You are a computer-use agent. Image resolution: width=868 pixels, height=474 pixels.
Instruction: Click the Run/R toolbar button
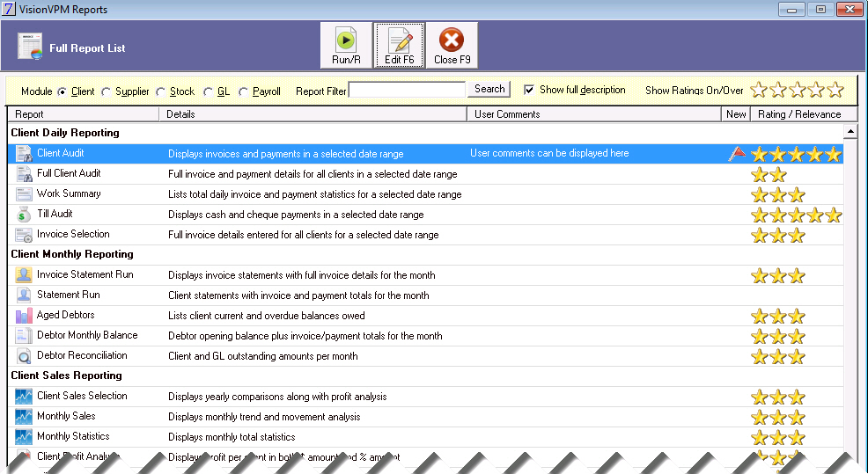point(346,46)
